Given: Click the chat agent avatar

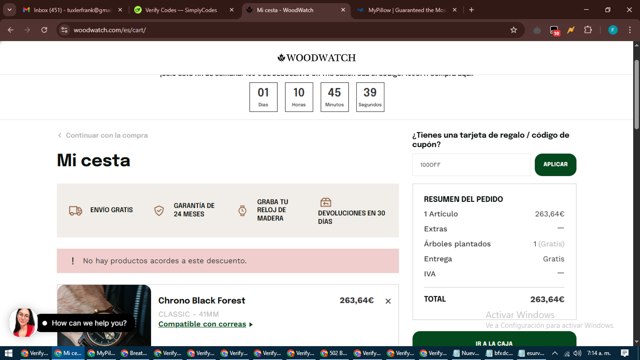Looking at the screenshot, I should click(23, 322).
